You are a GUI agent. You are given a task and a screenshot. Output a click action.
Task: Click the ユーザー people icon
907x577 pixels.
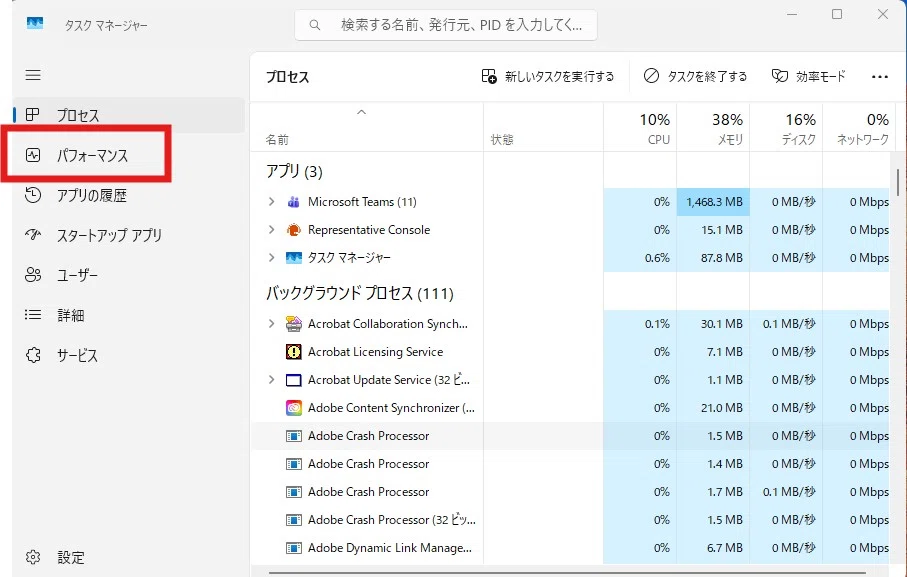click(x=33, y=275)
